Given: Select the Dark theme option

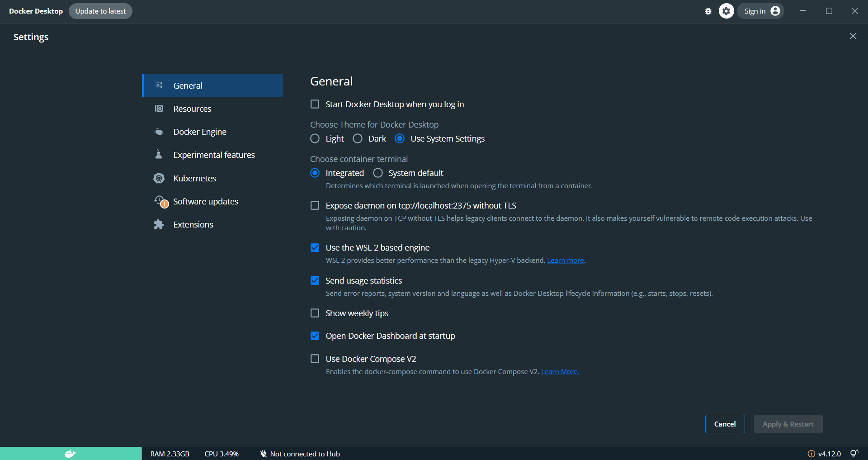Looking at the screenshot, I should point(358,138).
